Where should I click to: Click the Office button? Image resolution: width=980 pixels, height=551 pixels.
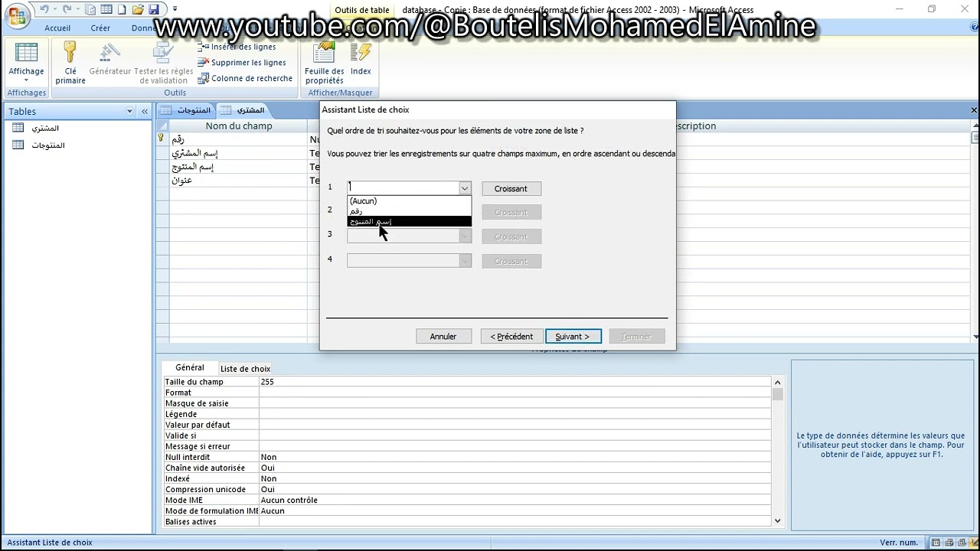pos(17,15)
